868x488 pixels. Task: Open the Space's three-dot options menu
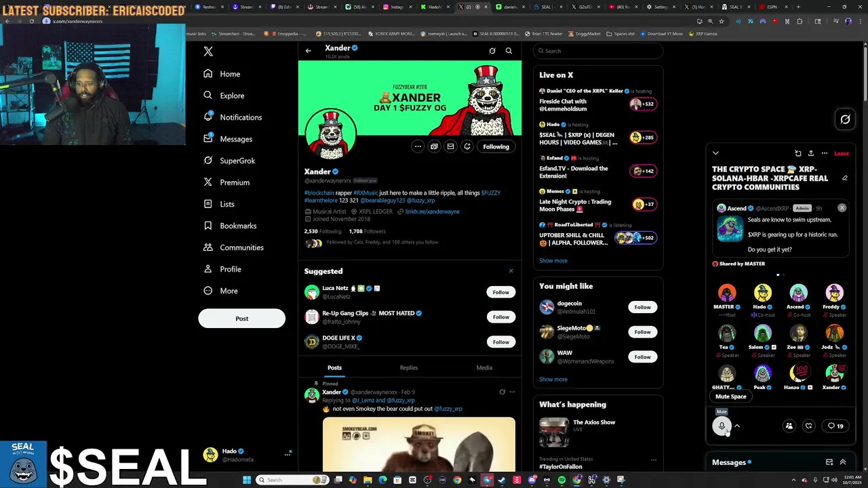[825, 154]
